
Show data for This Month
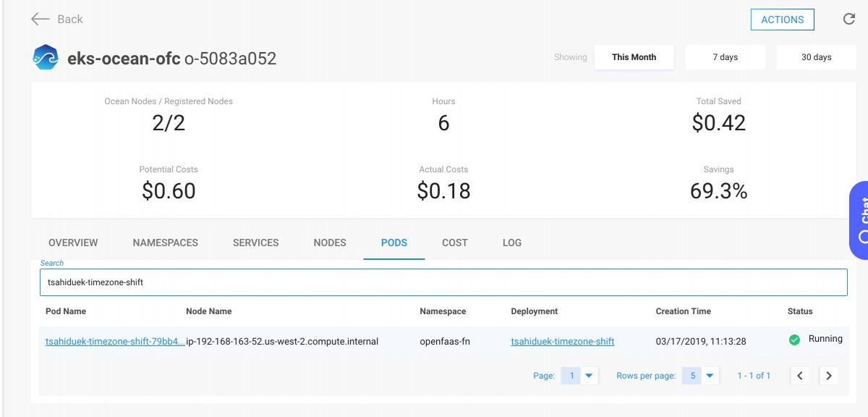click(634, 57)
